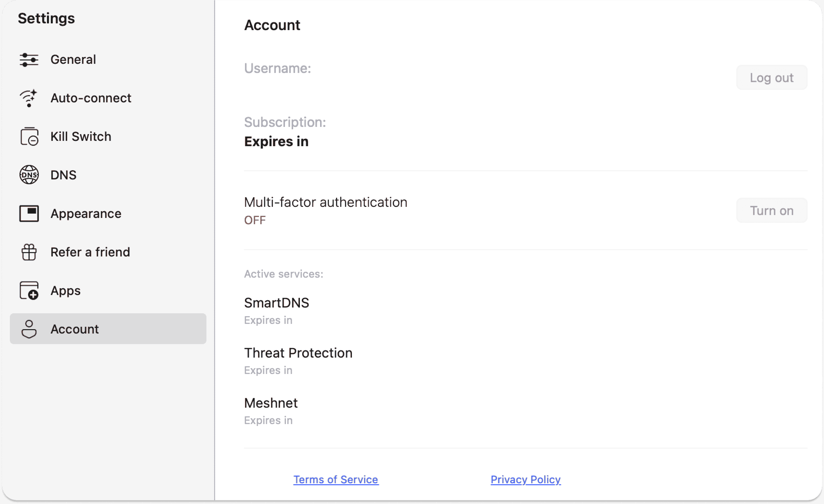Click the Multi-factor authentication label
This screenshot has height=504, width=824.
[326, 202]
